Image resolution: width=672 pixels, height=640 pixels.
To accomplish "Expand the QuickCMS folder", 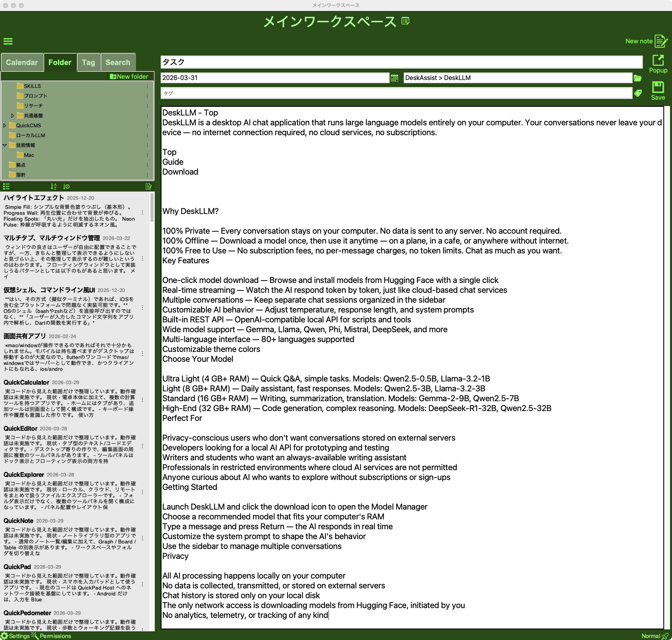I will [x=5, y=125].
